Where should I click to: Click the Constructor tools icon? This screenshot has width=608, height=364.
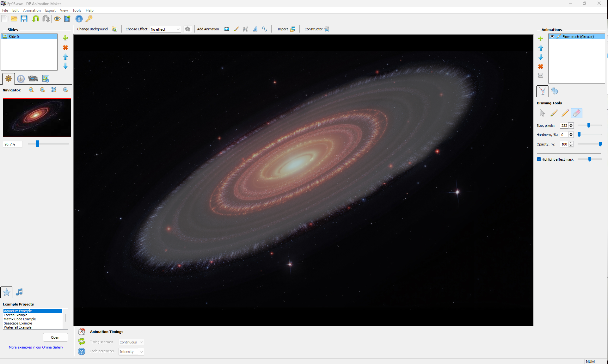click(327, 29)
